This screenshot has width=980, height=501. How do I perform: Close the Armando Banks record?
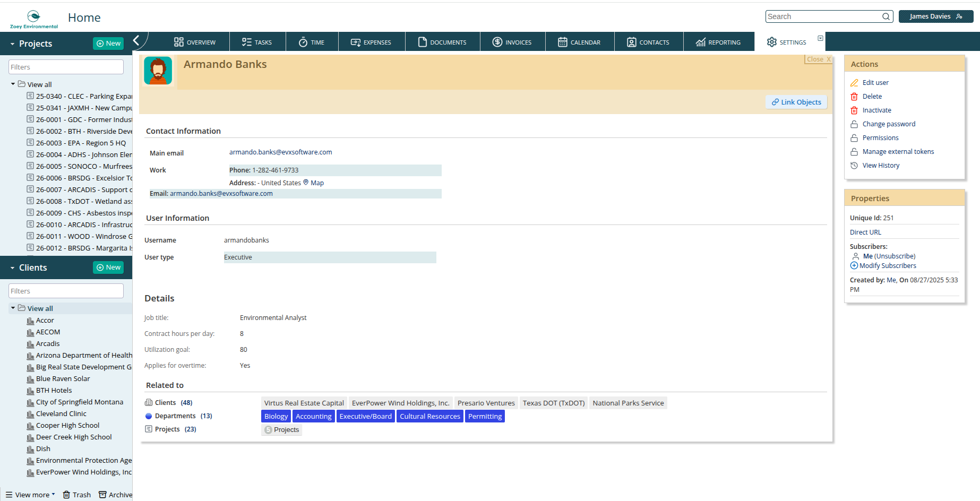pyautogui.click(x=819, y=59)
